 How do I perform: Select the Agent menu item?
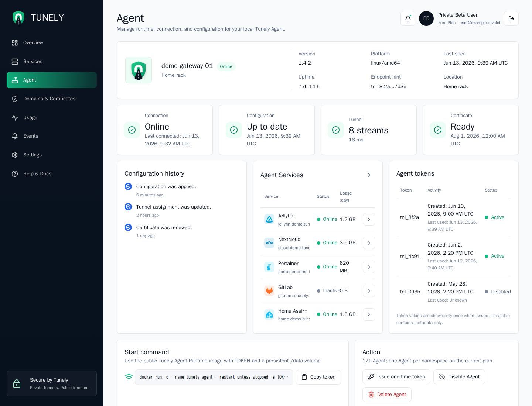pos(52,80)
